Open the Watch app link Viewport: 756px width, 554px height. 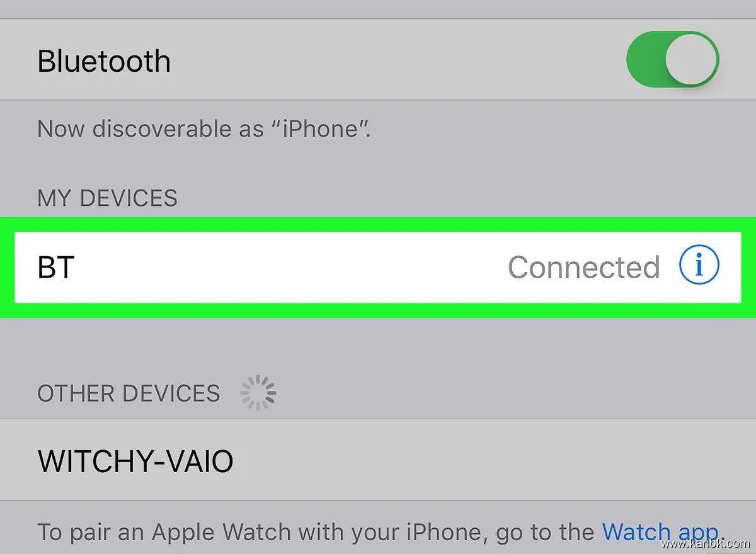pos(660,532)
